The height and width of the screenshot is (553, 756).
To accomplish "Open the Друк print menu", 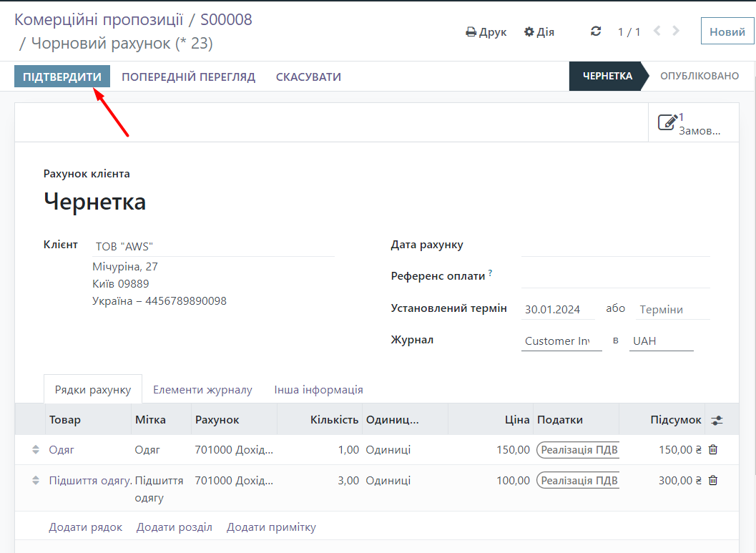I will click(486, 32).
